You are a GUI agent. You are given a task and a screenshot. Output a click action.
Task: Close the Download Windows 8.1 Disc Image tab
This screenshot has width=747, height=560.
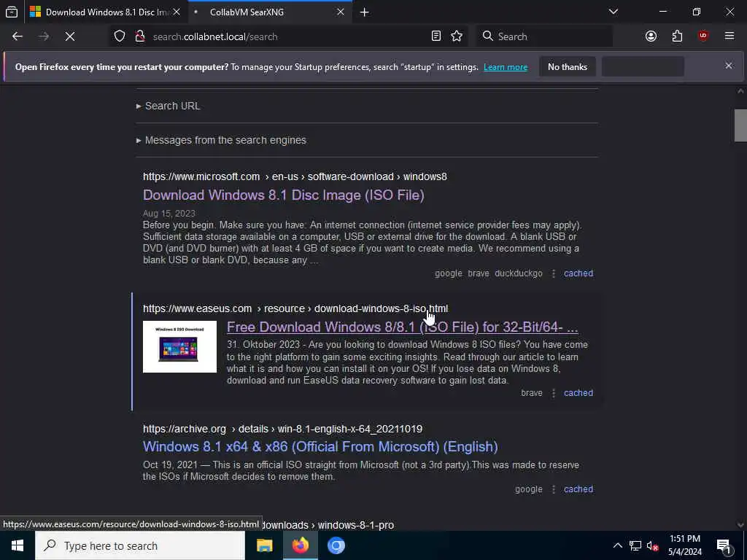(177, 12)
